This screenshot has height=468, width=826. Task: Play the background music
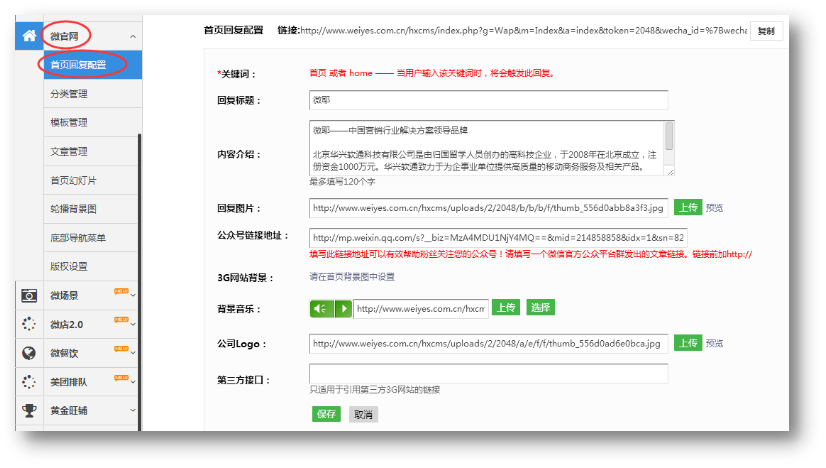tap(343, 308)
